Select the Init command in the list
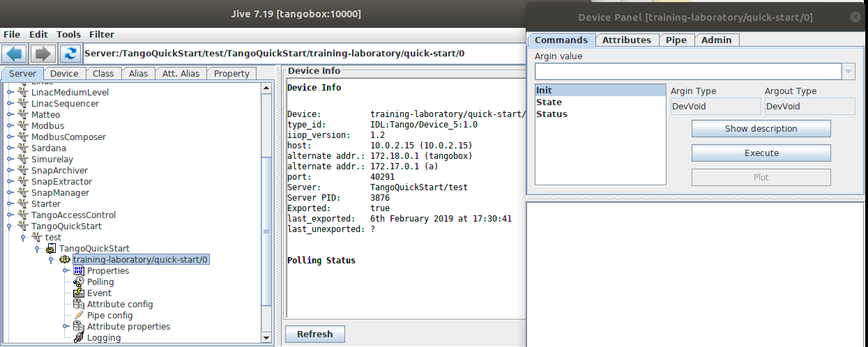This screenshot has height=347, width=868. pos(600,90)
